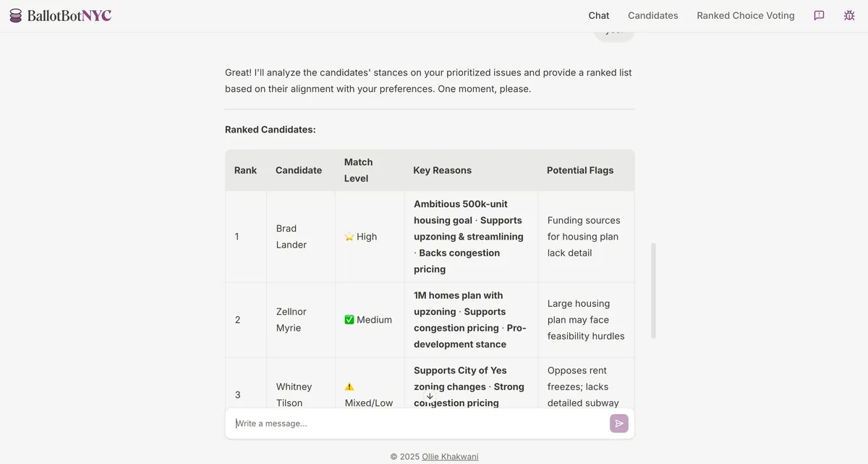Click 'Ambitious 500k-unit housing goal' reasons cell

pyautogui.click(x=471, y=237)
